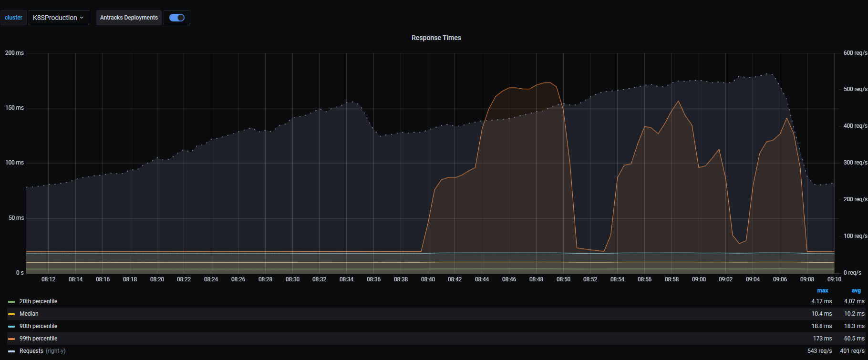The height and width of the screenshot is (360, 868).
Task: Toggle the Antracks Deployments switch
Action: tap(177, 18)
